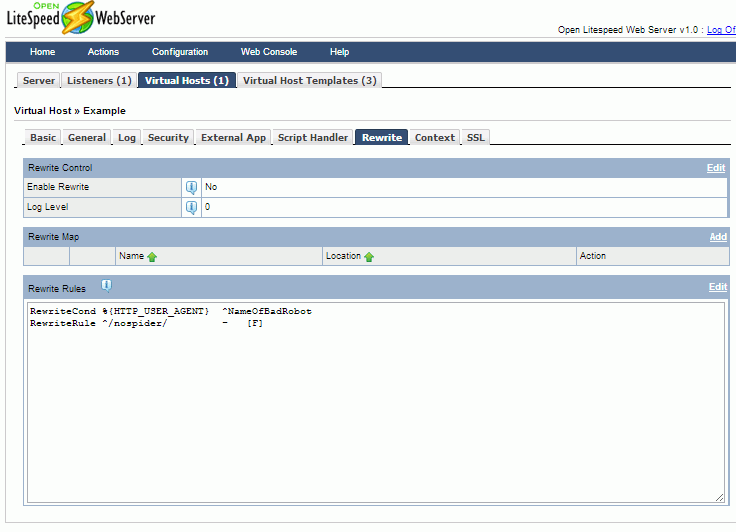Open the Configuration menu
Screen dimensions: 736x532
coord(180,52)
